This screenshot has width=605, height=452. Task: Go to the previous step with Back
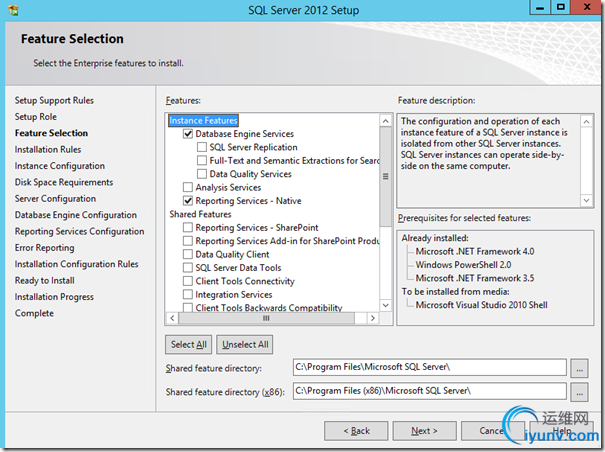(356, 431)
